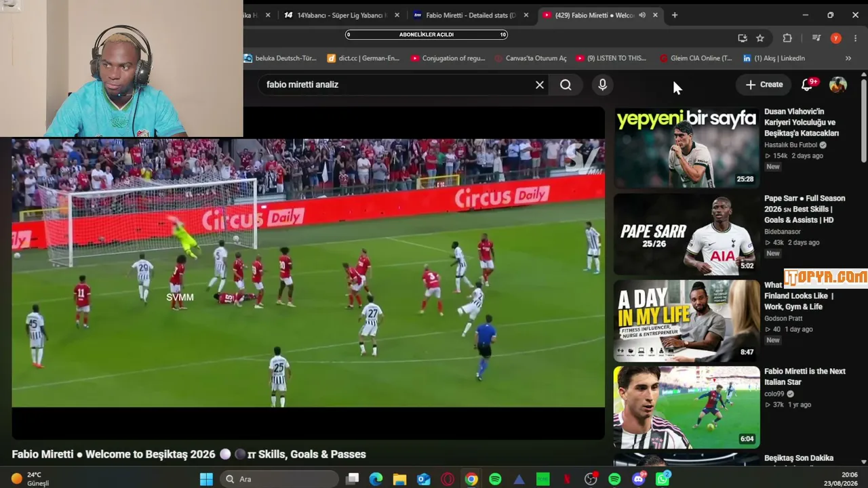Open the dict.cc German-En bookmark
Screen dimensions: 868x488
(363, 58)
